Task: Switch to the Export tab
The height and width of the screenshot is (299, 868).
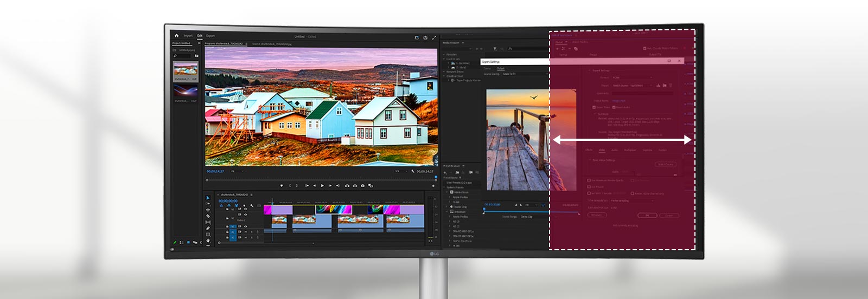Action: click(x=210, y=36)
